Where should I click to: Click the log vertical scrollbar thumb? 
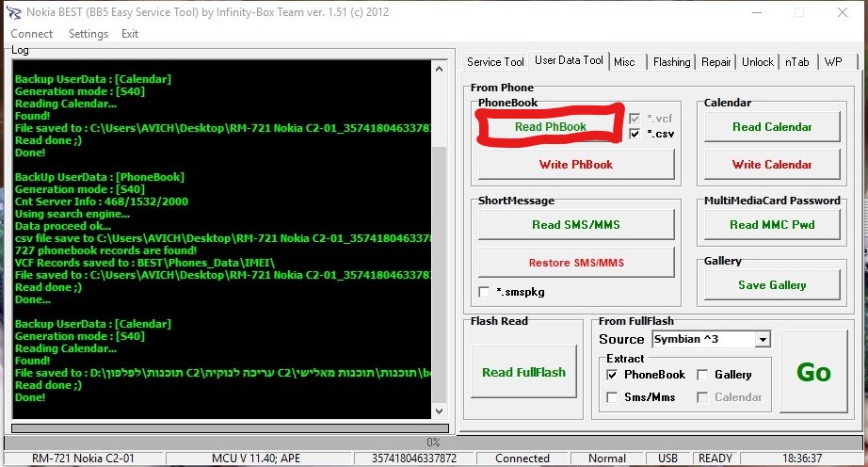click(439, 274)
